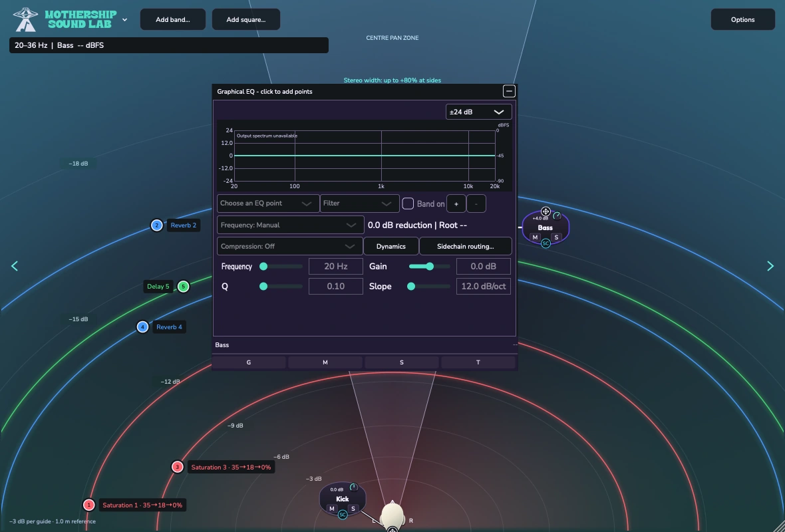Click the move handle on Bass node
The height and width of the screenshot is (532, 785).
546,211
